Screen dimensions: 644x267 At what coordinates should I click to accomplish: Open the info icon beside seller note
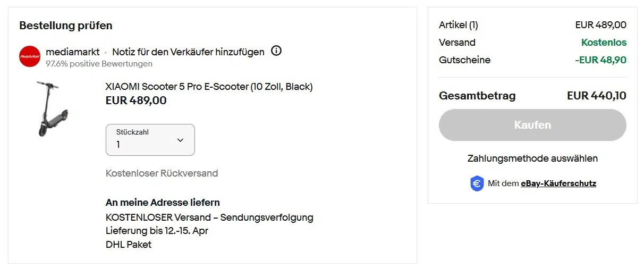[276, 51]
